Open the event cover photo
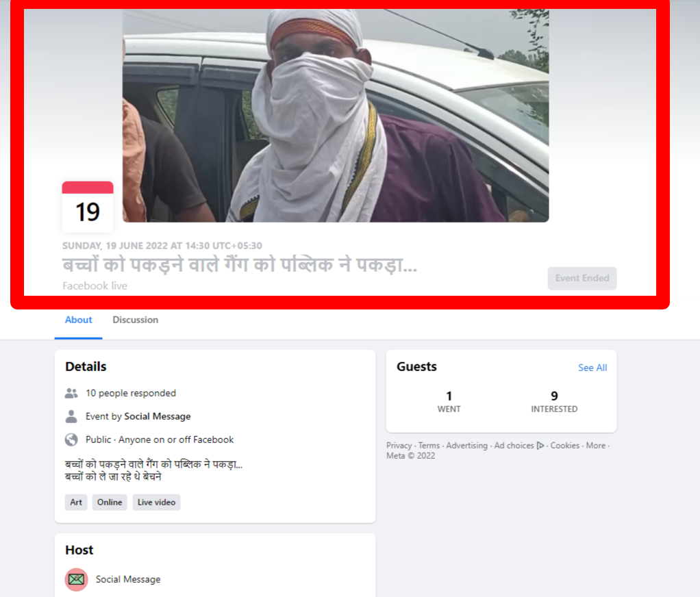Image resolution: width=700 pixels, height=597 pixels. pos(336,116)
